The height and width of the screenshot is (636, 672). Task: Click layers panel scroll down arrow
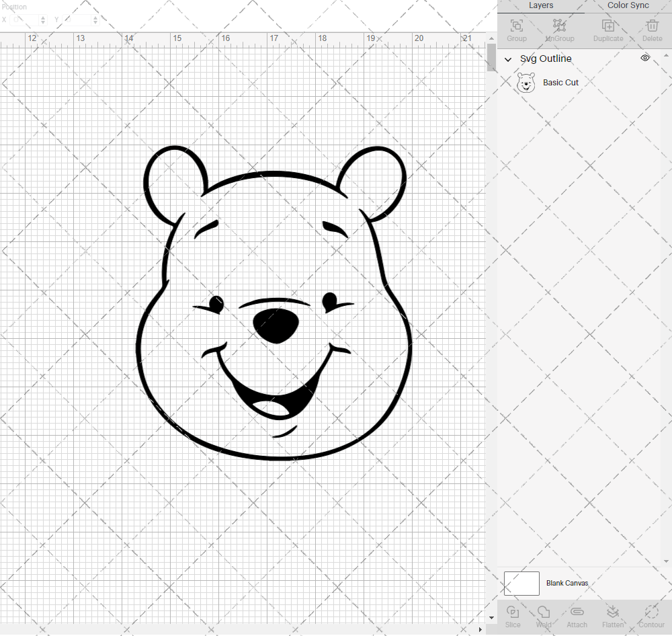point(666,561)
